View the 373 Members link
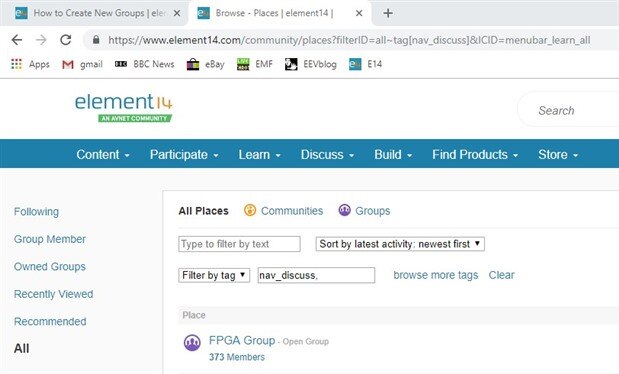This screenshot has width=619, height=374. pos(237,357)
